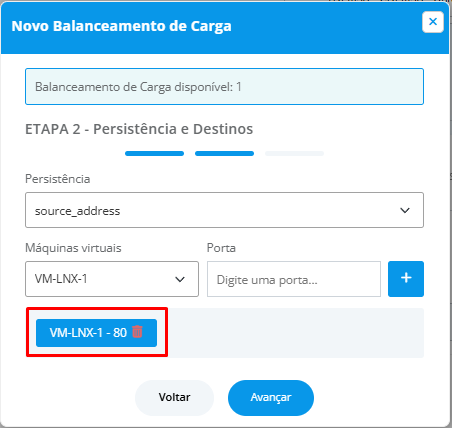Jump to the first step progress bar
This screenshot has height=428, width=452.
[154, 153]
